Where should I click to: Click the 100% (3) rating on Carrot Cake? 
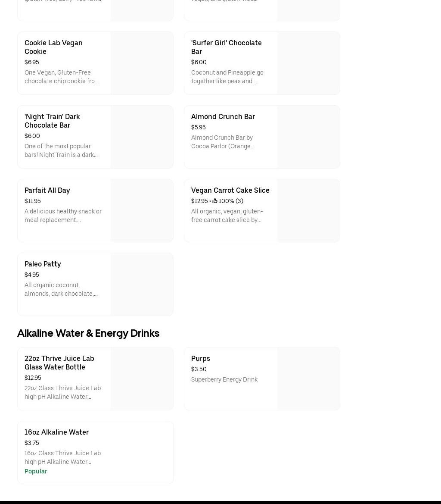click(x=231, y=201)
